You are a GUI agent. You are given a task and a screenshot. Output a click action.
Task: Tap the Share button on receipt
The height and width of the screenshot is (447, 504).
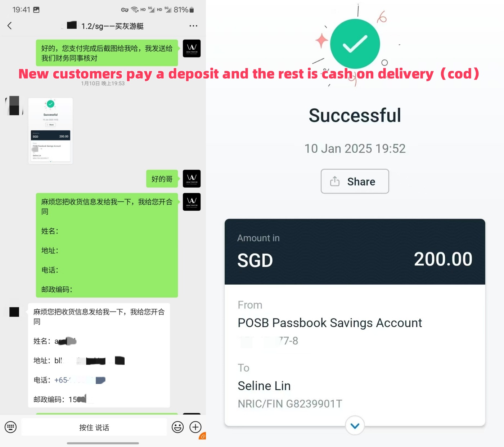tap(355, 181)
